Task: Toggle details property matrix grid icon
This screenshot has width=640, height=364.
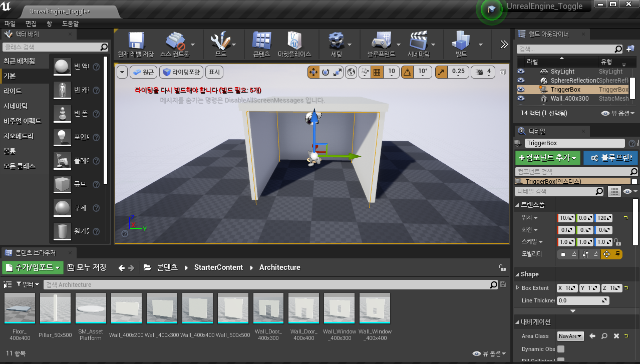Action: [614, 191]
